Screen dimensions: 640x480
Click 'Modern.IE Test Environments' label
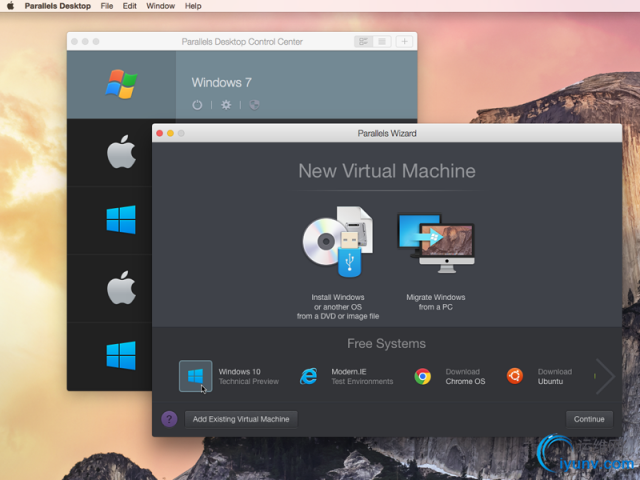point(362,376)
